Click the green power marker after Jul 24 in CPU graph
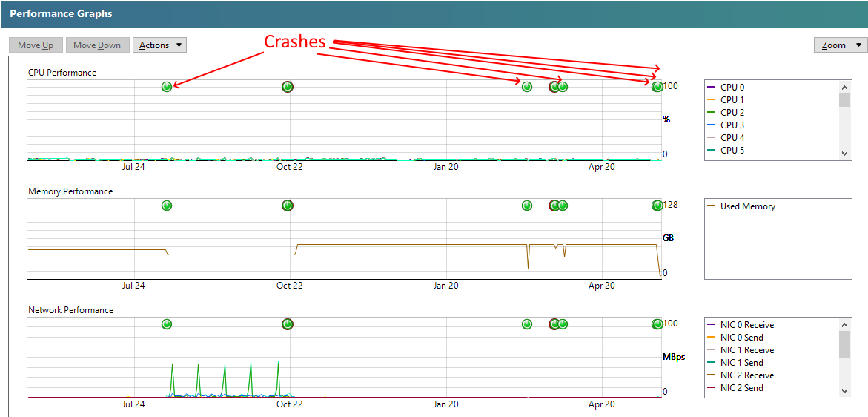This screenshot has height=417, width=868. [x=167, y=86]
